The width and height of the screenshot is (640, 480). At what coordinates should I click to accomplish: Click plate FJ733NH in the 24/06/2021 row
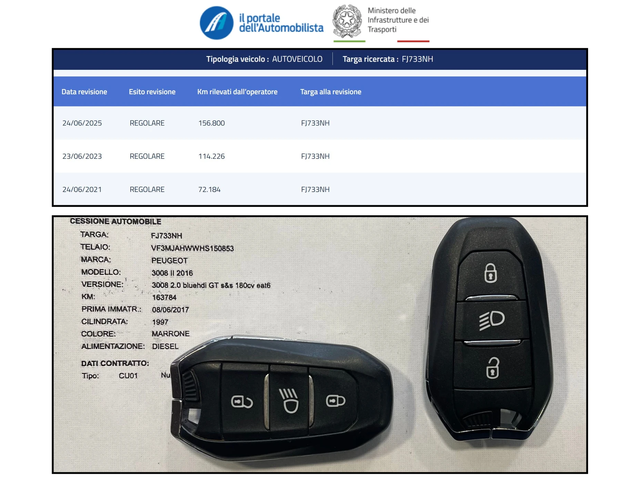coord(315,189)
